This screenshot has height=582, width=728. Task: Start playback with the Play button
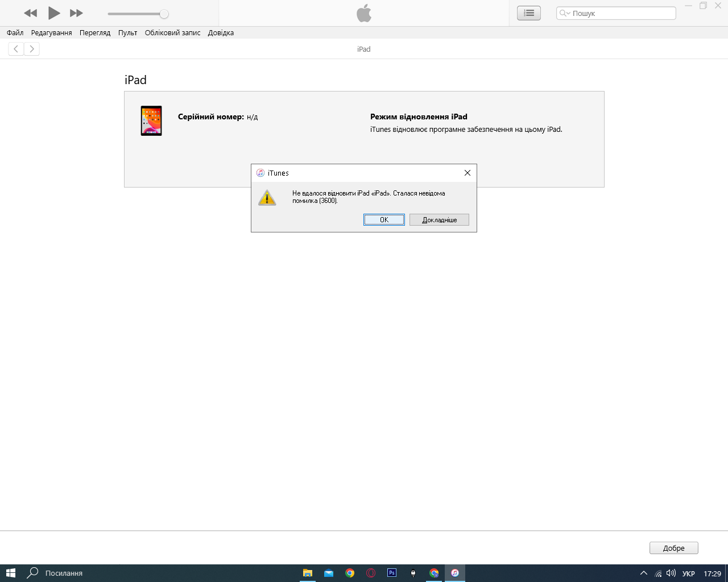point(54,13)
